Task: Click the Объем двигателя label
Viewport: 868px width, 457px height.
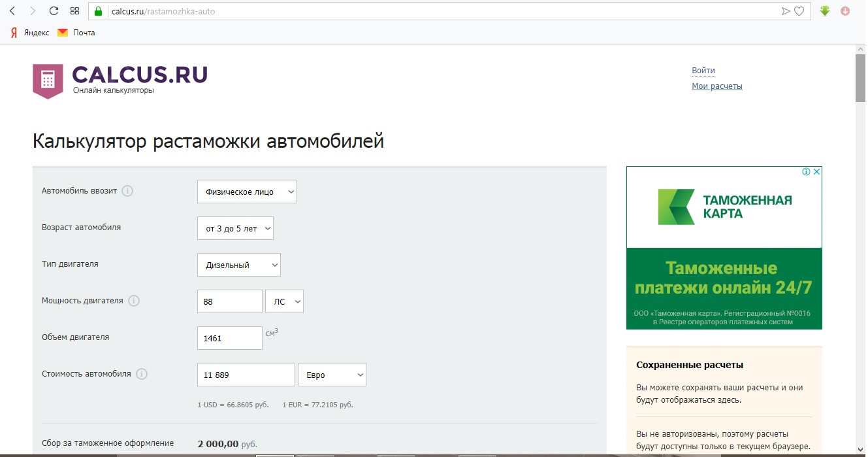Action: point(75,337)
